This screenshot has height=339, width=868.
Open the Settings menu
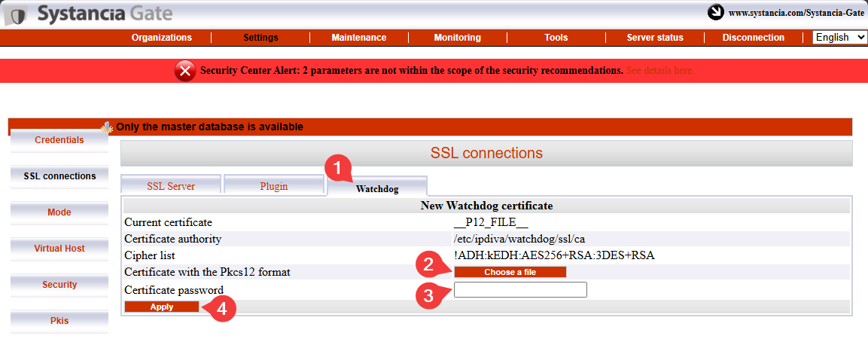[x=260, y=38]
